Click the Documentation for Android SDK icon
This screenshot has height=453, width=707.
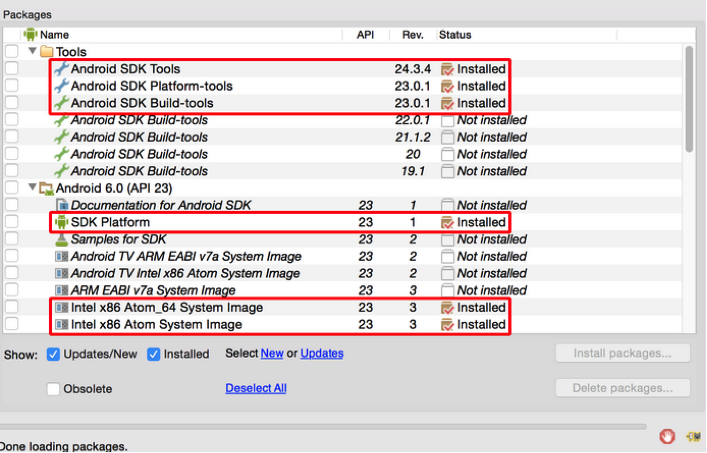(62, 206)
